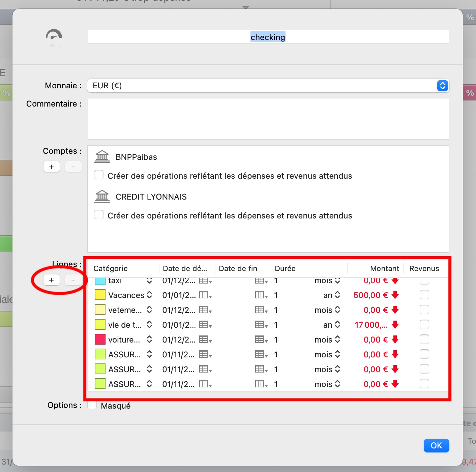This screenshot has width=476, height=472.
Task: Click the CREDIT LYONNAIS bank icon
Action: coord(102,197)
